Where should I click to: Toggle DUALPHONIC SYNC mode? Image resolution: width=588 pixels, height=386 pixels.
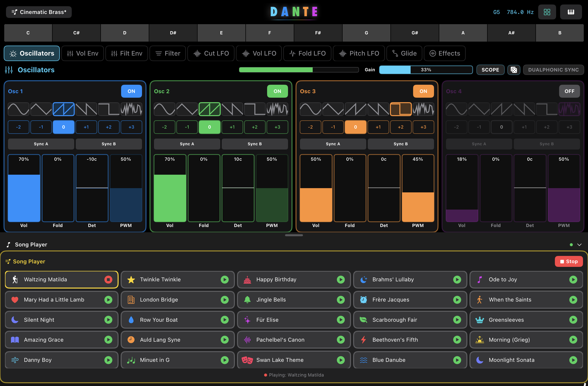click(553, 70)
